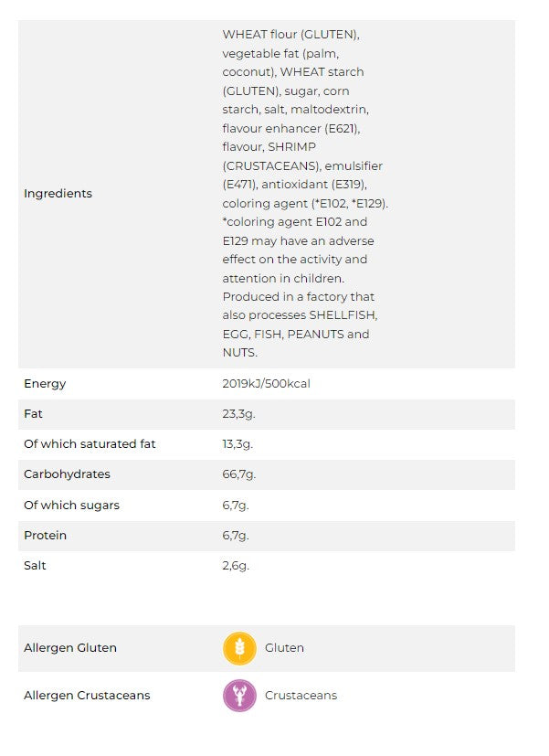Select the Fat row label

coord(33,414)
